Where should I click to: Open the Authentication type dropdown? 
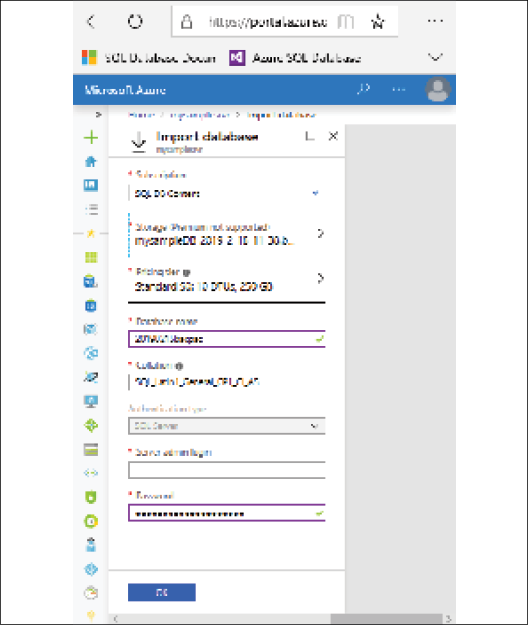pos(226,426)
